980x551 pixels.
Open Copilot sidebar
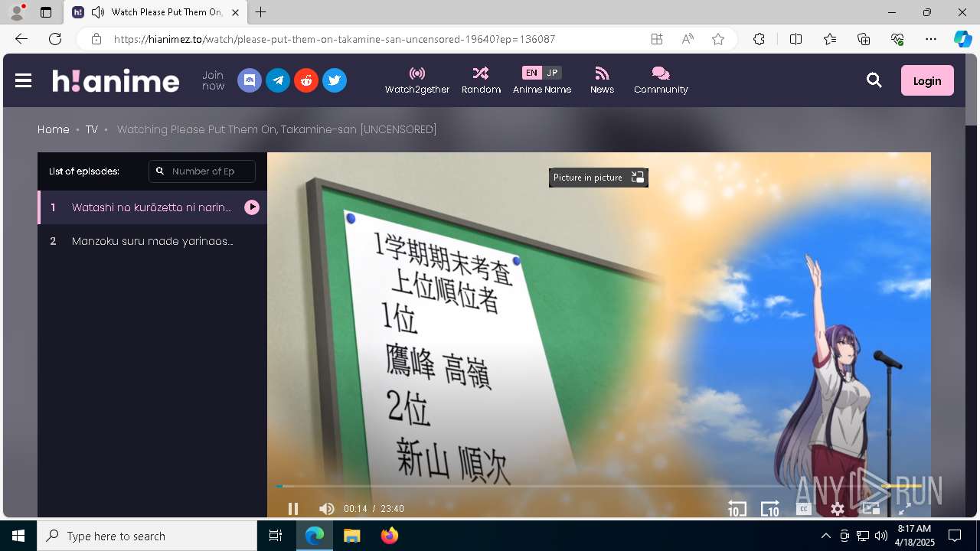(963, 39)
